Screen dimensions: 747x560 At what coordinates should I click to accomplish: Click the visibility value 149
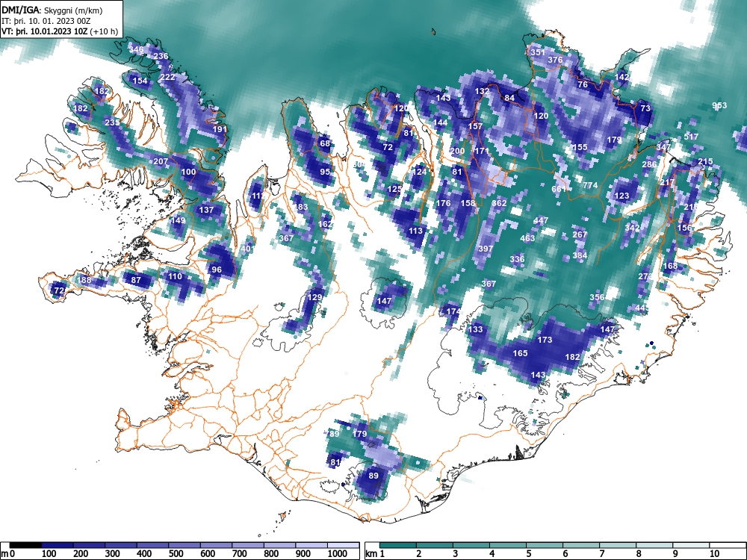(179, 220)
